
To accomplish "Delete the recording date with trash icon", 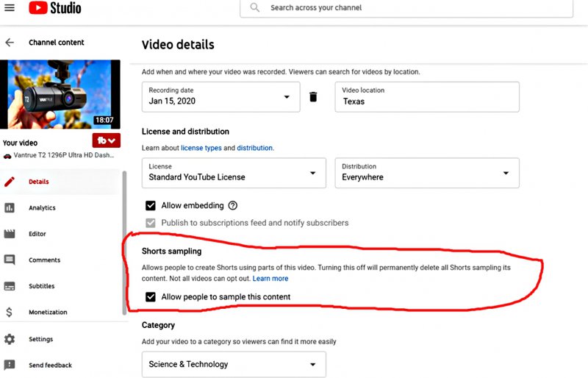I will [x=313, y=97].
